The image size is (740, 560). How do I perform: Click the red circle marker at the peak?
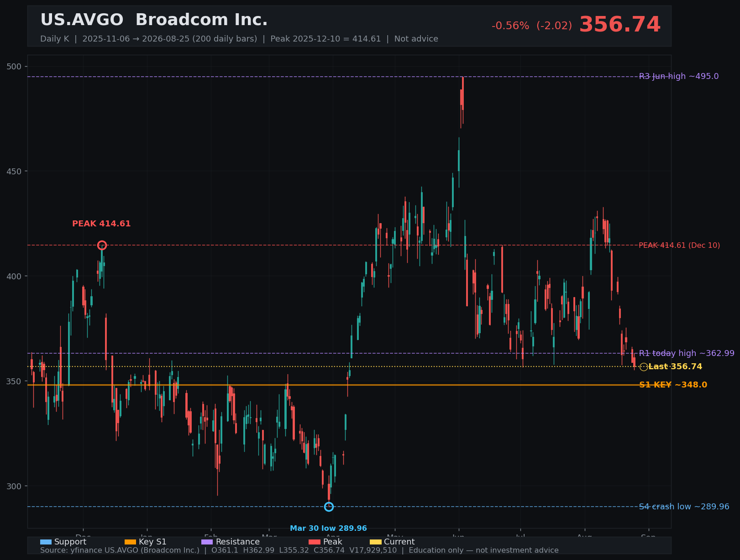click(x=102, y=246)
